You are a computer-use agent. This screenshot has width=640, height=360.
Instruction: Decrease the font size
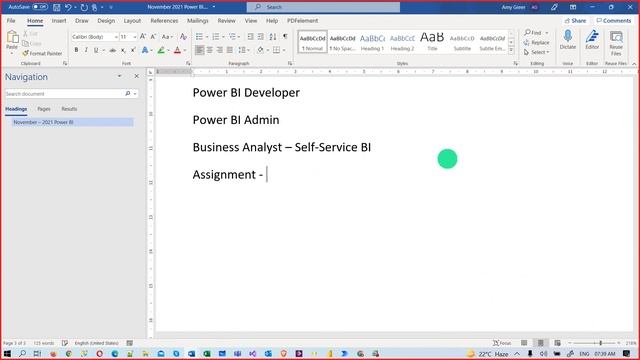[x=153, y=37]
